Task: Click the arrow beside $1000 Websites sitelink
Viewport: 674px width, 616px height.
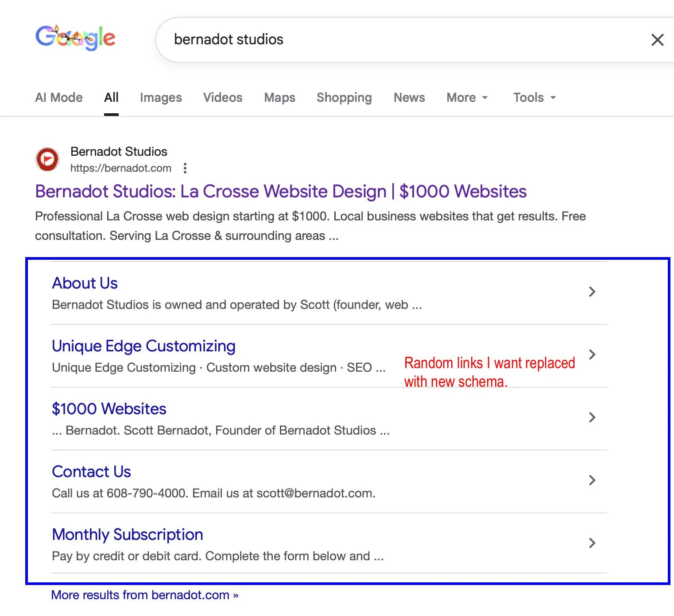Action: pos(592,417)
